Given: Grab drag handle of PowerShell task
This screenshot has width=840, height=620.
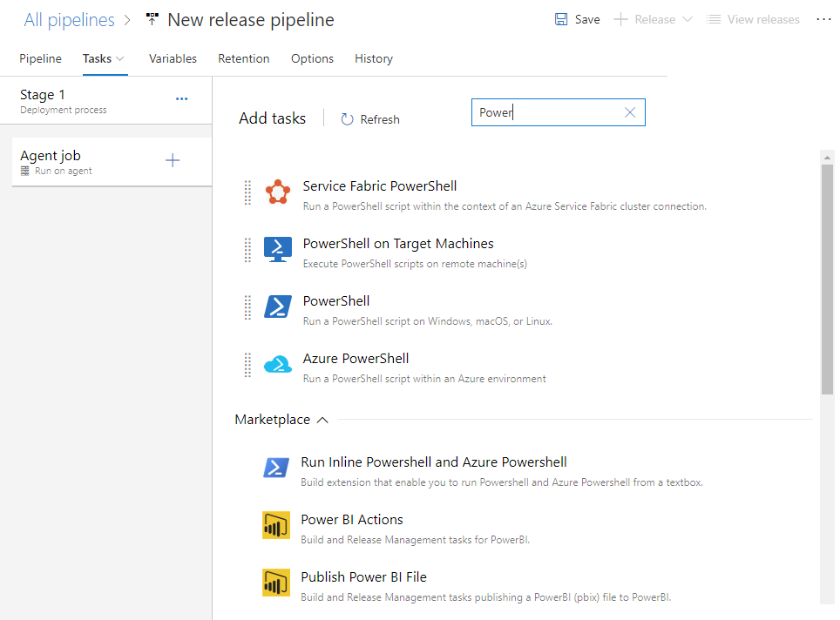Looking at the screenshot, I should click(x=247, y=307).
